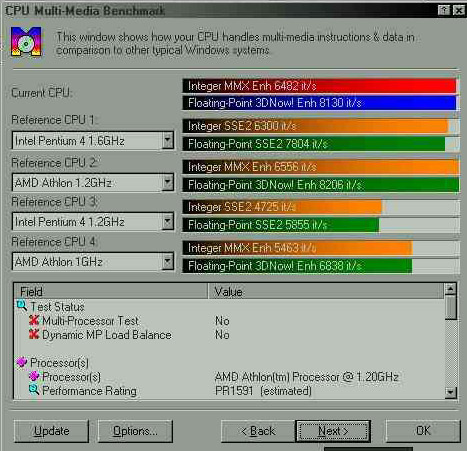This screenshot has height=451, width=467.
Task: Open the Reference CPU 2 dropdown arrow
Action: click(x=168, y=182)
